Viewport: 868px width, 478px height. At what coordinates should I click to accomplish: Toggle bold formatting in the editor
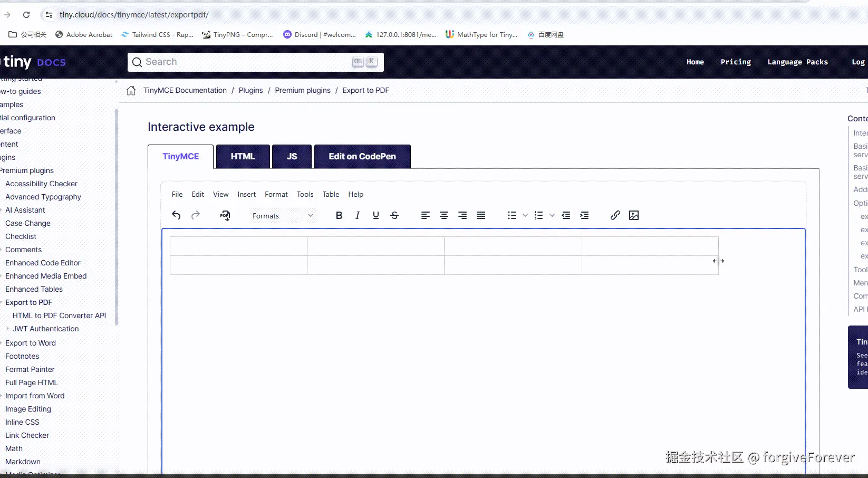[x=339, y=215]
